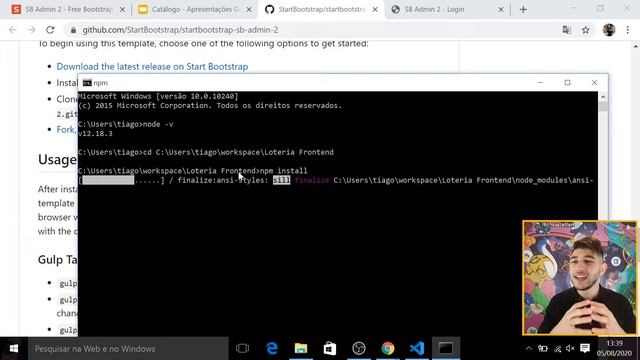Open Visual Studio Code from taskbar
This screenshot has height=360, width=640.
coord(417,349)
